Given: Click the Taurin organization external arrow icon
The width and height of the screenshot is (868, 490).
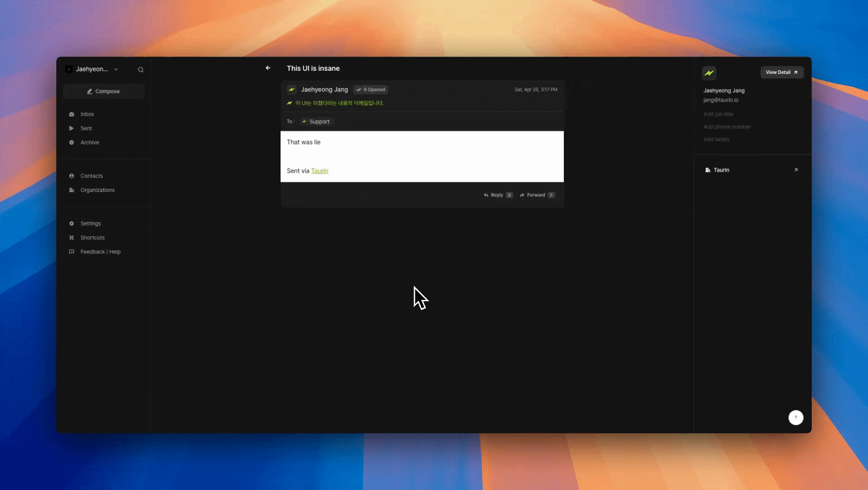Looking at the screenshot, I should tap(796, 170).
